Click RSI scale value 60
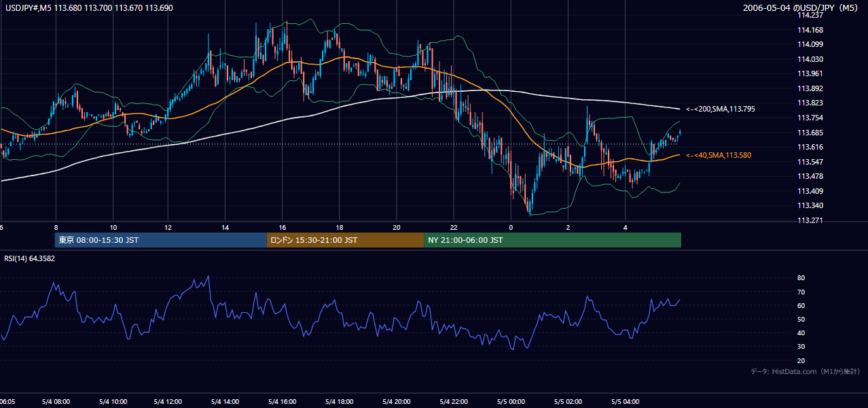868x408 pixels. click(801, 305)
